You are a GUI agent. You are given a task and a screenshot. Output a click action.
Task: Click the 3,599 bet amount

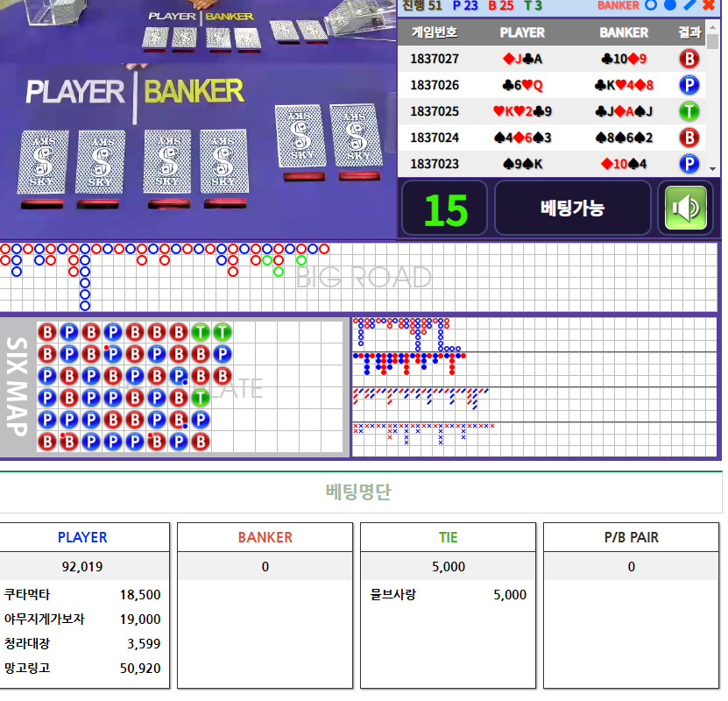tap(144, 644)
